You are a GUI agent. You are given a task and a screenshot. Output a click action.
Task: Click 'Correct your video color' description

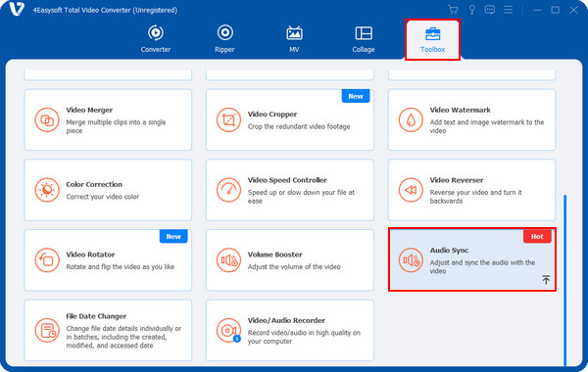[102, 197]
